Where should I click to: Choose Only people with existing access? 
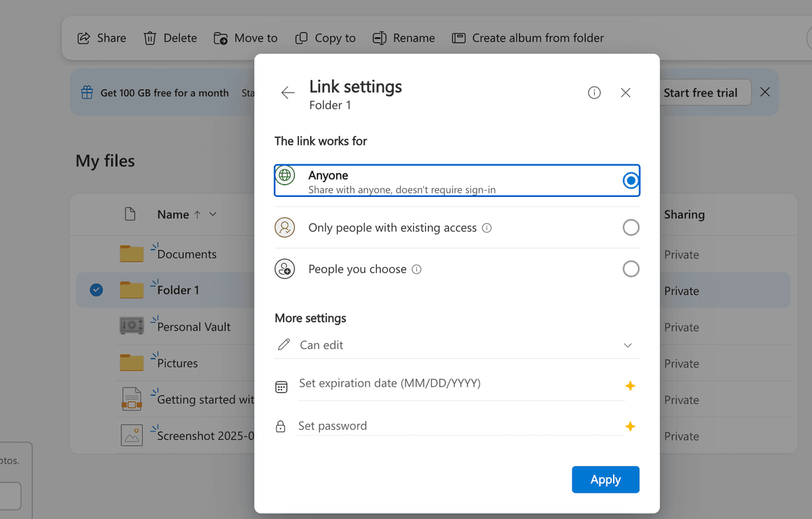[x=631, y=227]
